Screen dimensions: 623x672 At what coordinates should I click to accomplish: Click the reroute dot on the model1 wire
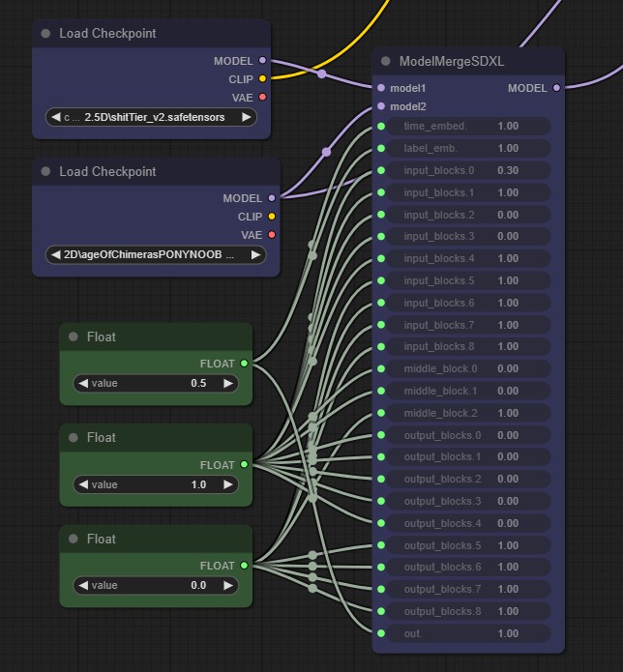322,74
